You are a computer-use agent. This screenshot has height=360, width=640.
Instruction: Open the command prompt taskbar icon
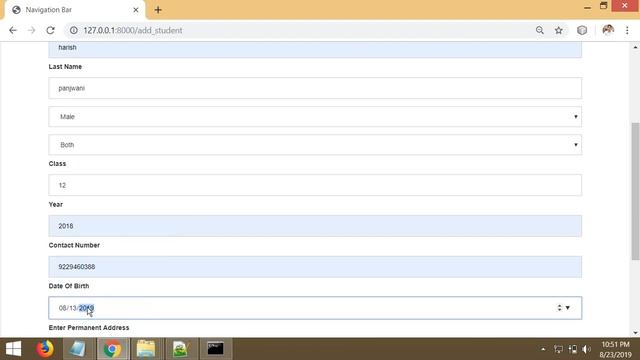point(215,349)
